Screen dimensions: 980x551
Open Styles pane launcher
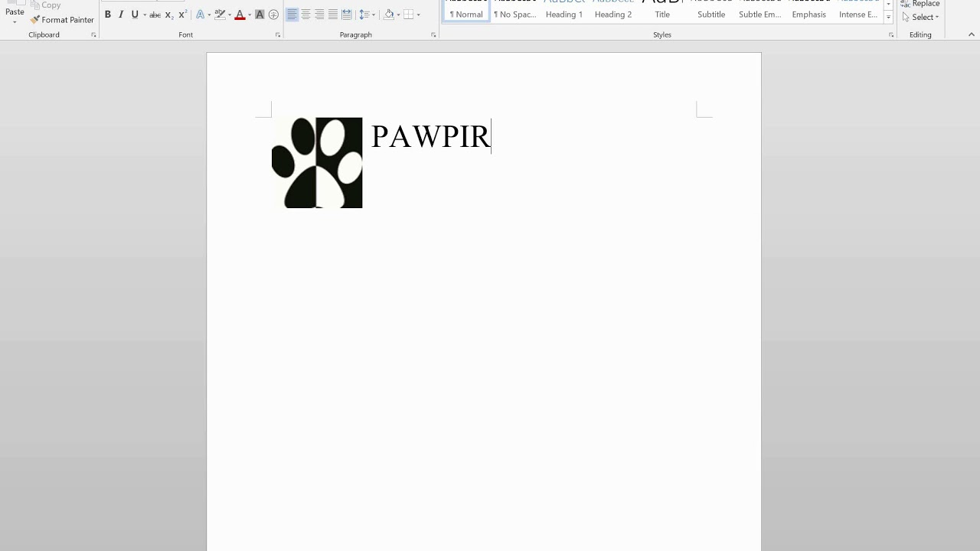tap(891, 35)
